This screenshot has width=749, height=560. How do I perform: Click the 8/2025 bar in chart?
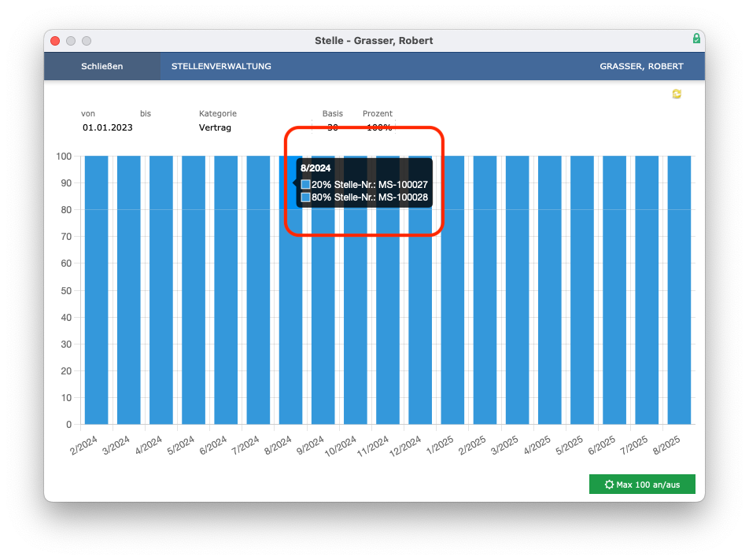pyautogui.click(x=679, y=289)
